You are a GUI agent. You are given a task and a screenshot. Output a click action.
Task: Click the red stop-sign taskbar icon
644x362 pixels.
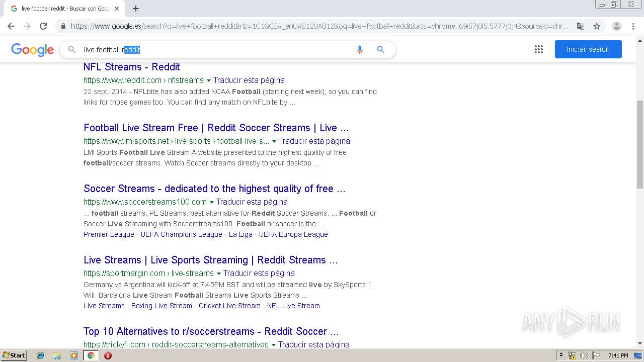pos(108,355)
